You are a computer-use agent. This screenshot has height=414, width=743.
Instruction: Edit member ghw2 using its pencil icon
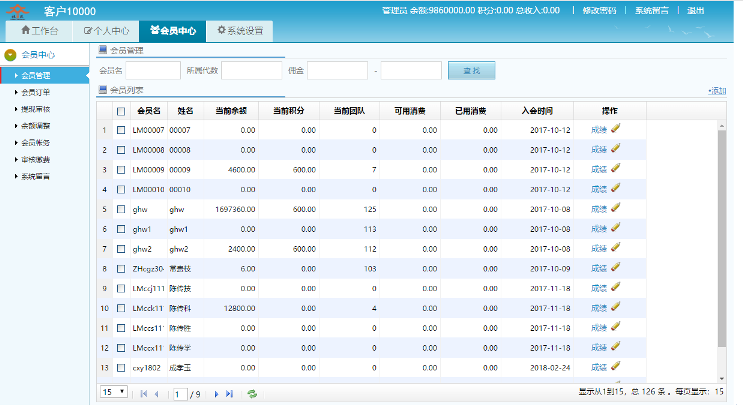616,248
